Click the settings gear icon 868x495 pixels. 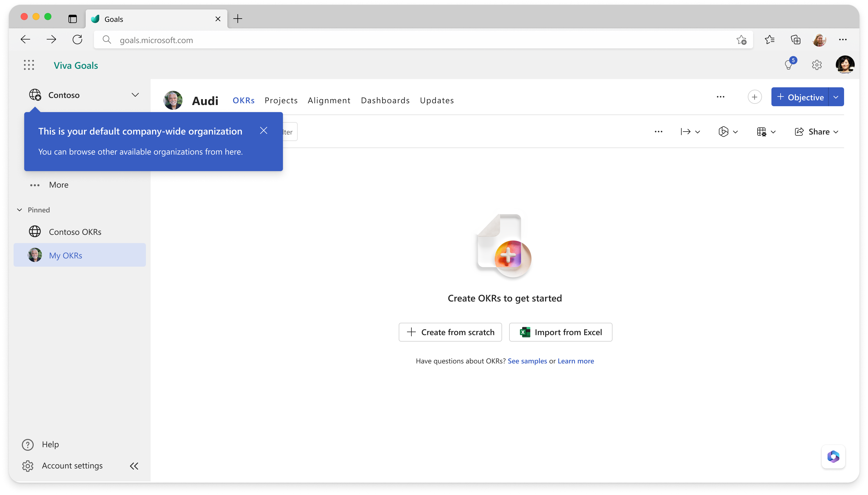(817, 64)
